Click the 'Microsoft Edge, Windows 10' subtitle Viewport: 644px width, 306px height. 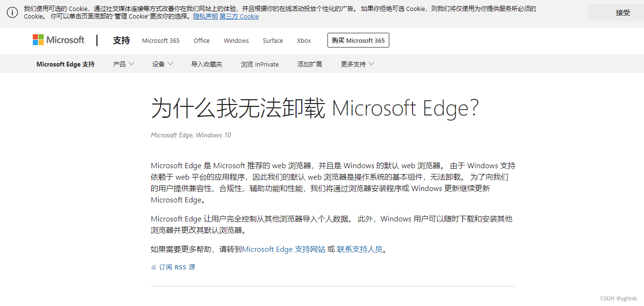pyautogui.click(x=191, y=135)
